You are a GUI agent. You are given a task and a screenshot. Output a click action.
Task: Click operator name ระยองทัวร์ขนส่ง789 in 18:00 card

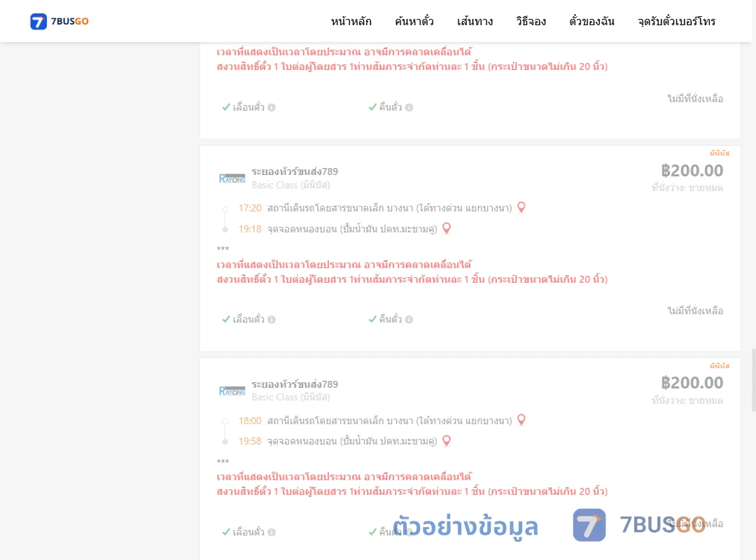point(295,384)
